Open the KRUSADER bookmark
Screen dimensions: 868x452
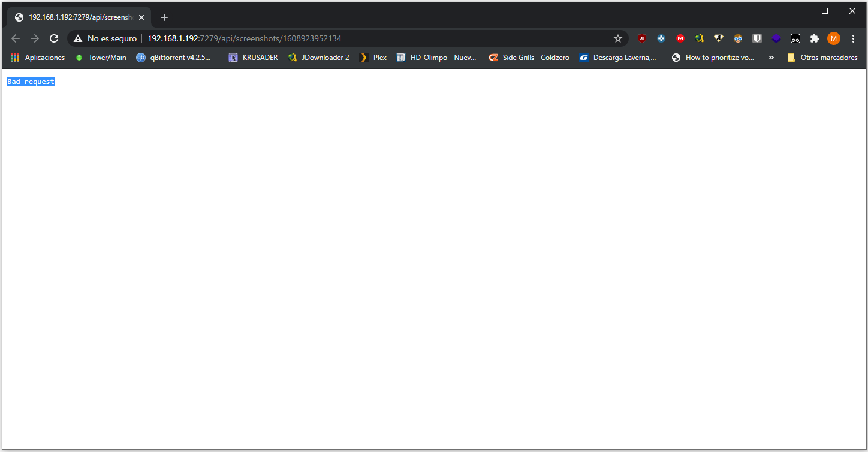point(253,58)
